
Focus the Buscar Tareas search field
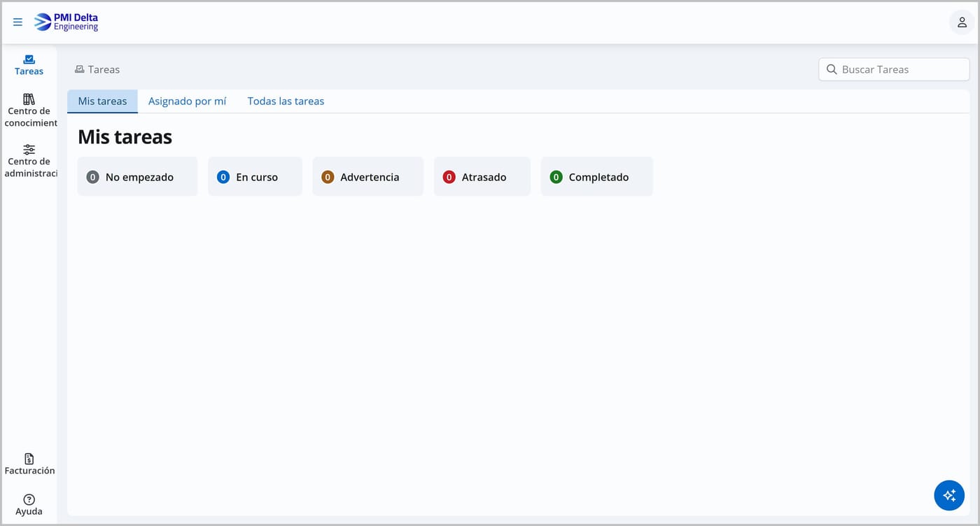(894, 69)
